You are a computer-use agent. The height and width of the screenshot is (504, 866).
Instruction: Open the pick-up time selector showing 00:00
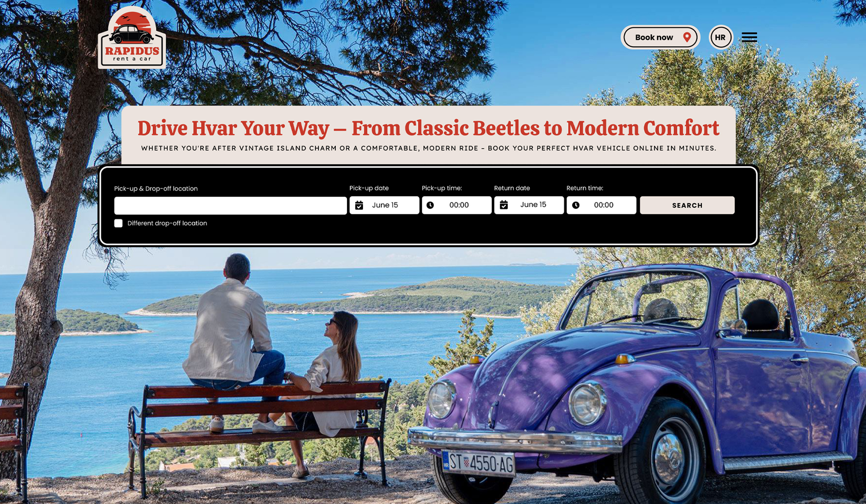(x=456, y=205)
